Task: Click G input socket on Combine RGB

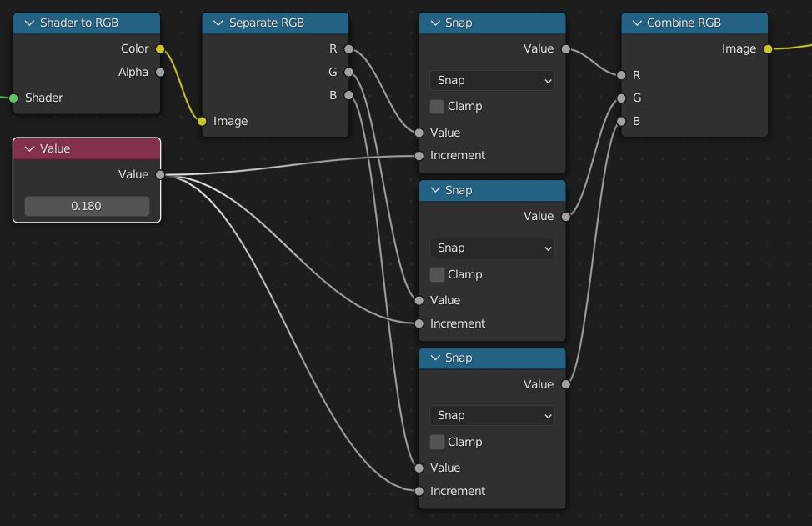Action: pyautogui.click(x=621, y=98)
